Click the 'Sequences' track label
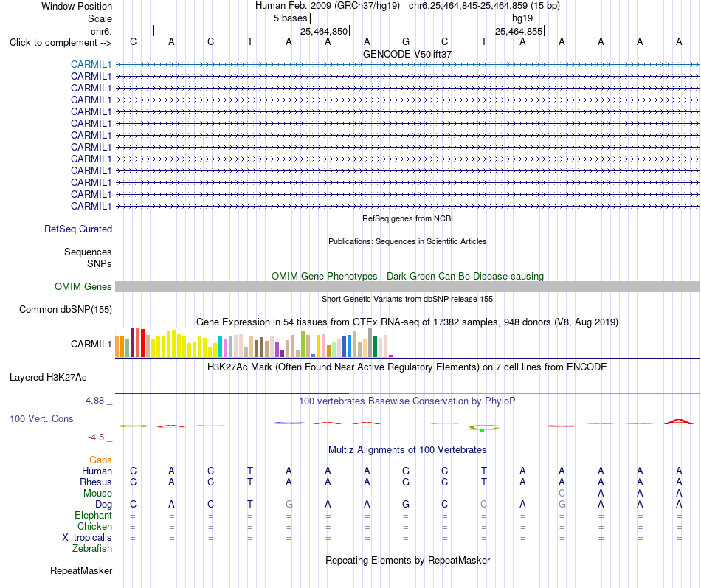701x588 pixels. (x=88, y=252)
